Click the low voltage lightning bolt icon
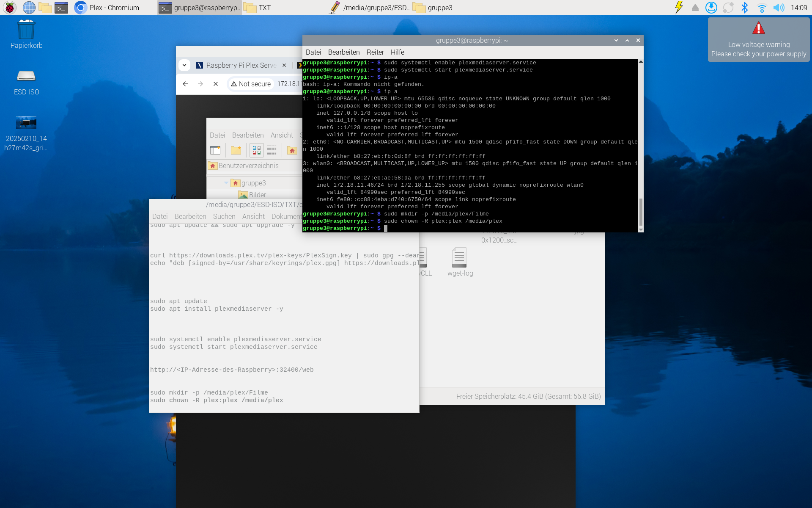Viewport: 812px width, 508px height. pos(679,8)
